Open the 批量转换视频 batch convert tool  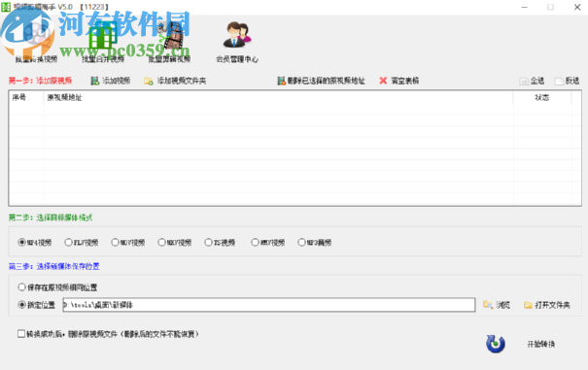click(36, 42)
